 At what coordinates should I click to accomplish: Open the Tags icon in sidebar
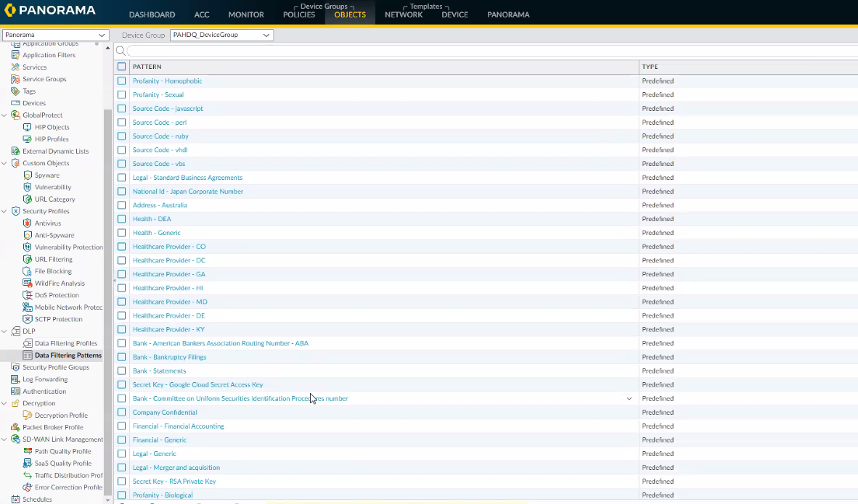point(15,91)
